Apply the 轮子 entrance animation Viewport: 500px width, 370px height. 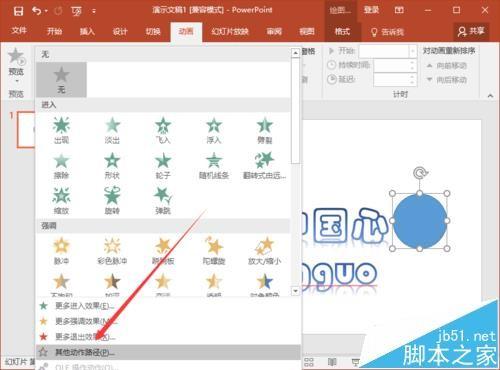[163, 166]
